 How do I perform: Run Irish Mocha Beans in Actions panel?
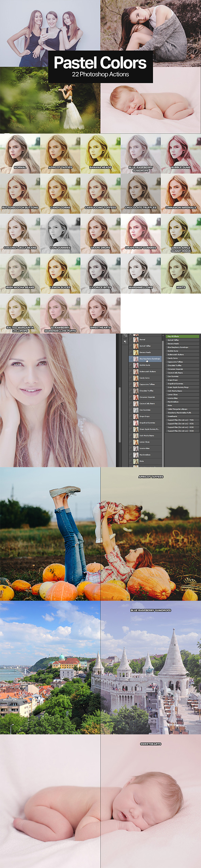click(183, 391)
